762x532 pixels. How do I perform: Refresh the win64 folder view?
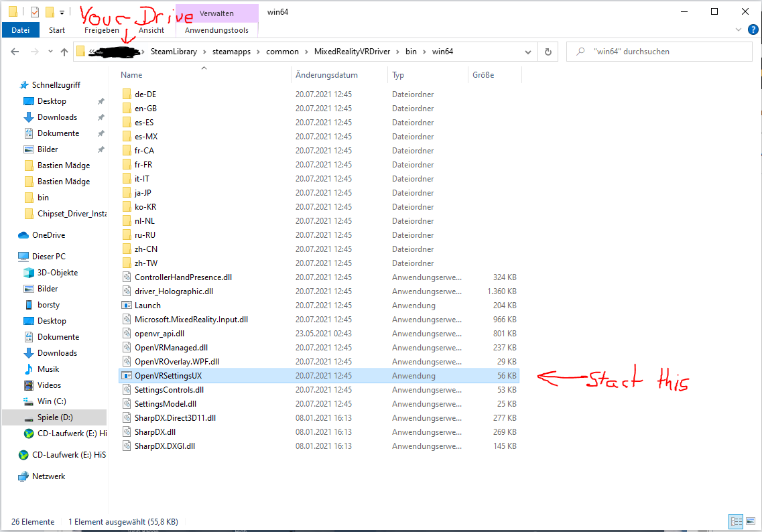548,52
